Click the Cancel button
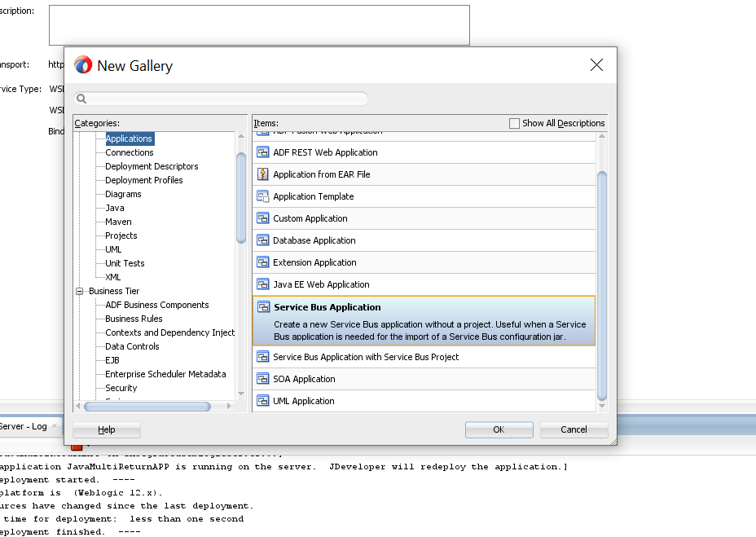Viewport: 756px width, 537px height. (x=574, y=429)
